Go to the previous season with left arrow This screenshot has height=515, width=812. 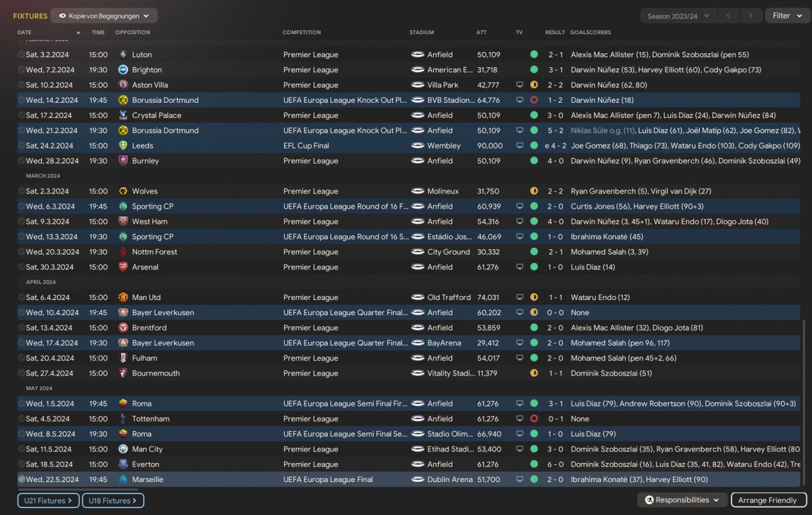pyautogui.click(x=730, y=16)
